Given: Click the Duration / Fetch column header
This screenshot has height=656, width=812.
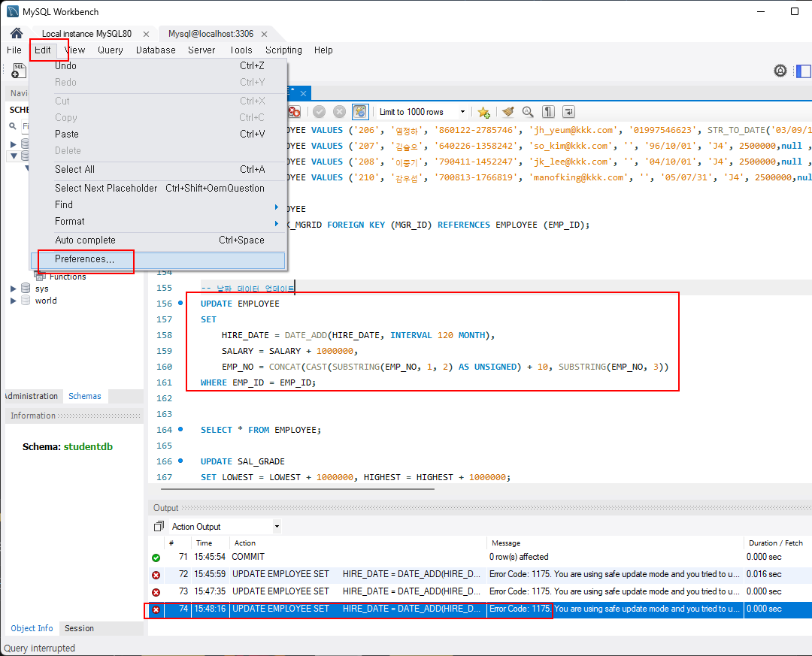Looking at the screenshot, I should tap(776, 543).
